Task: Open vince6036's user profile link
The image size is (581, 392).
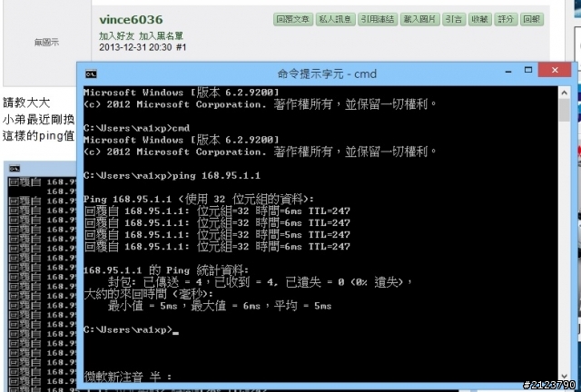Action: point(131,20)
